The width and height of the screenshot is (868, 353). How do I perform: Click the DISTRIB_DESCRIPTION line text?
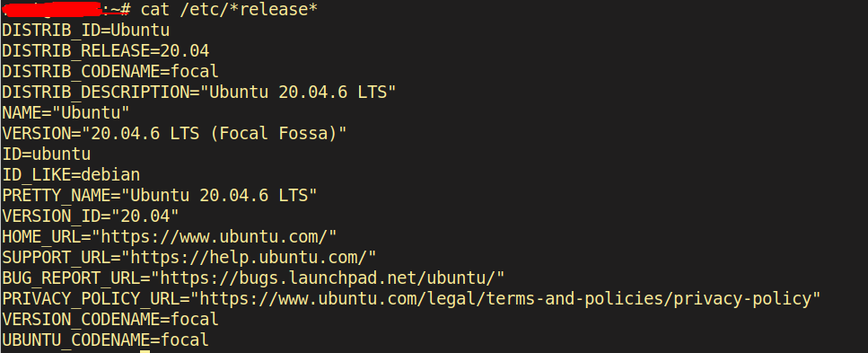click(x=199, y=92)
